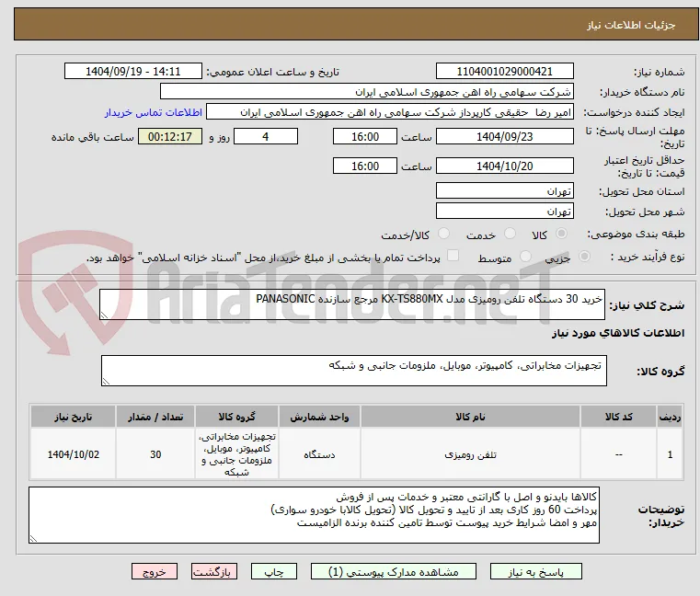Click the response deadline date 1404/09/23 field

click(x=504, y=137)
